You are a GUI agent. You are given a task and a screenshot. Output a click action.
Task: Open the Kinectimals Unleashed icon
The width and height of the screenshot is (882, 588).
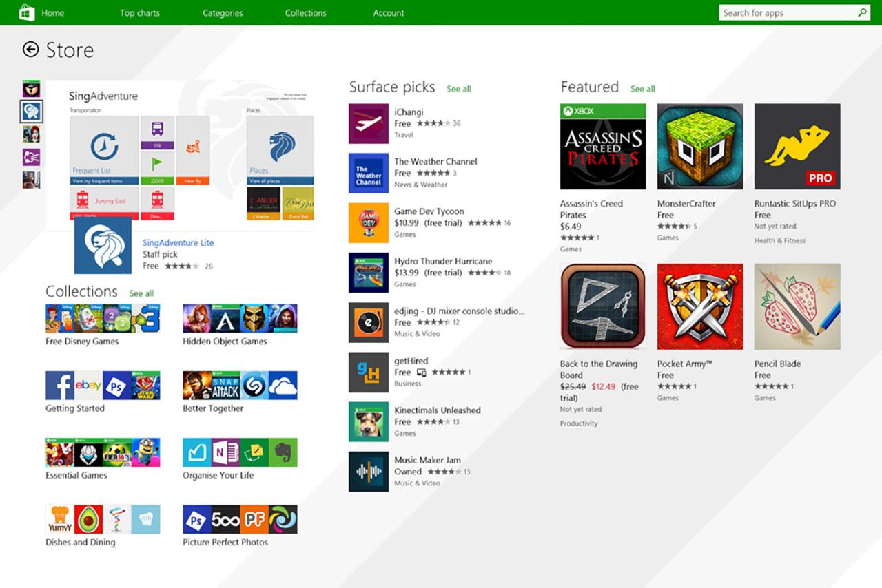click(x=369, y=422)
